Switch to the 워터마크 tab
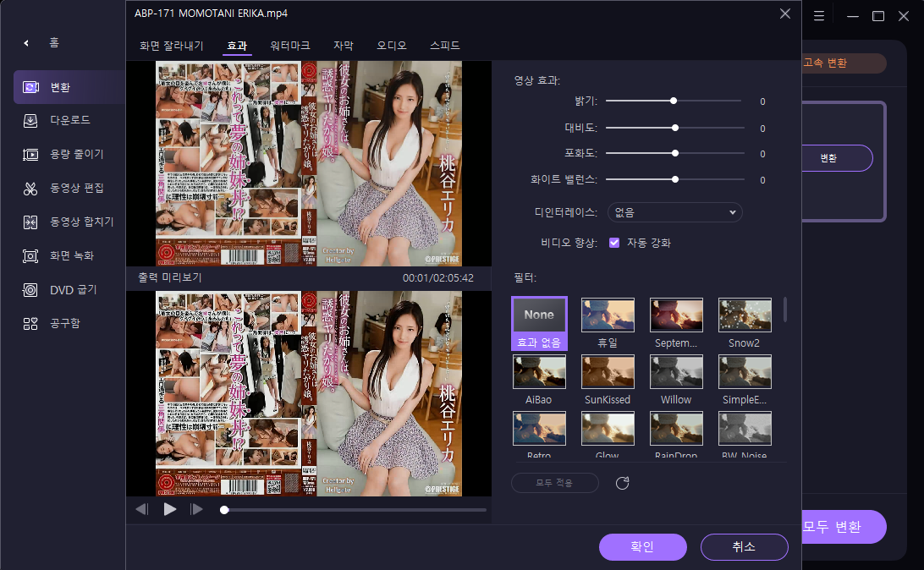The width and height of the screenshot is (924, 570). pos(290,46)
